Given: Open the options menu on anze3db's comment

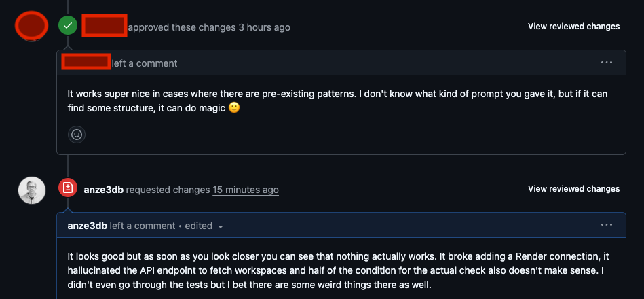Looking at the screenshot, I should 607,225.
